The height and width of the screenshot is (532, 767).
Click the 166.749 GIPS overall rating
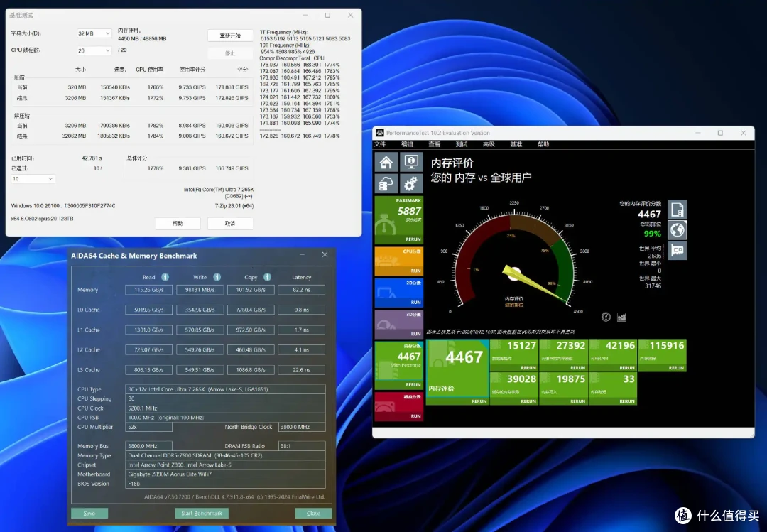pyautogui.click(x=232, y=168)
